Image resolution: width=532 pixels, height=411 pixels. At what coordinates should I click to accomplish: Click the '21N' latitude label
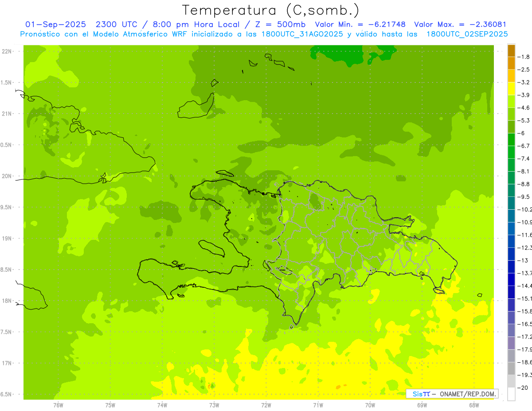coord(6,114)
